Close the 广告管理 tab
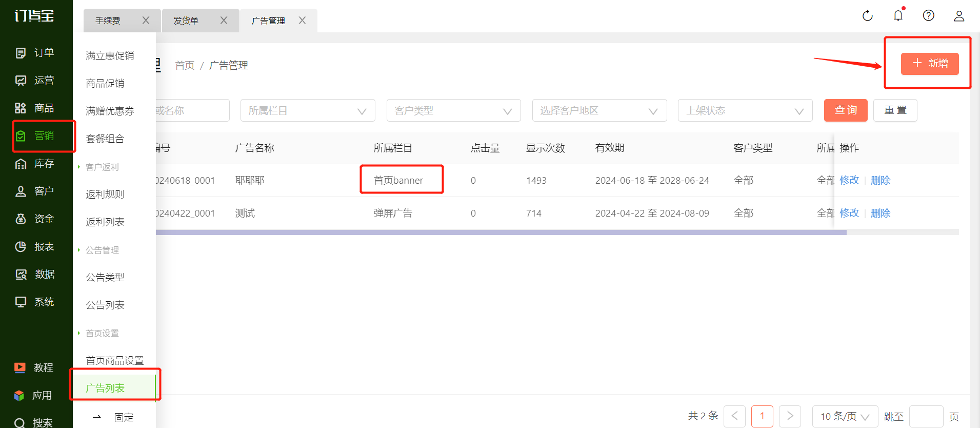 (x=302, y=21)
